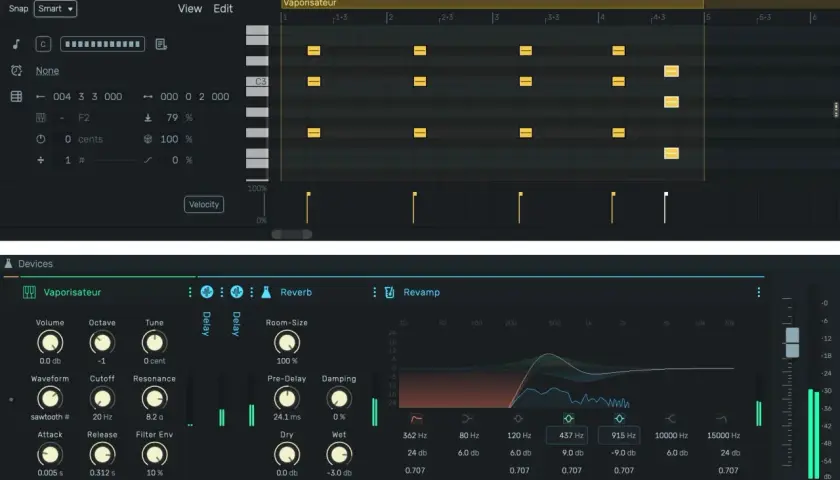
Task: Open the quantize setting labeled None
Action: point(47,71)
